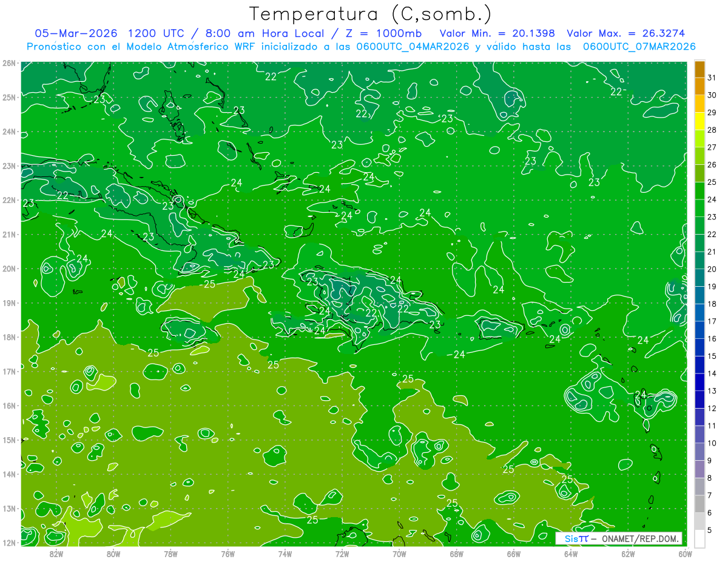Click the dark blue colorbar swatch between 12 and 13
This screenshot has width=728, height=562.
point(699,399)
